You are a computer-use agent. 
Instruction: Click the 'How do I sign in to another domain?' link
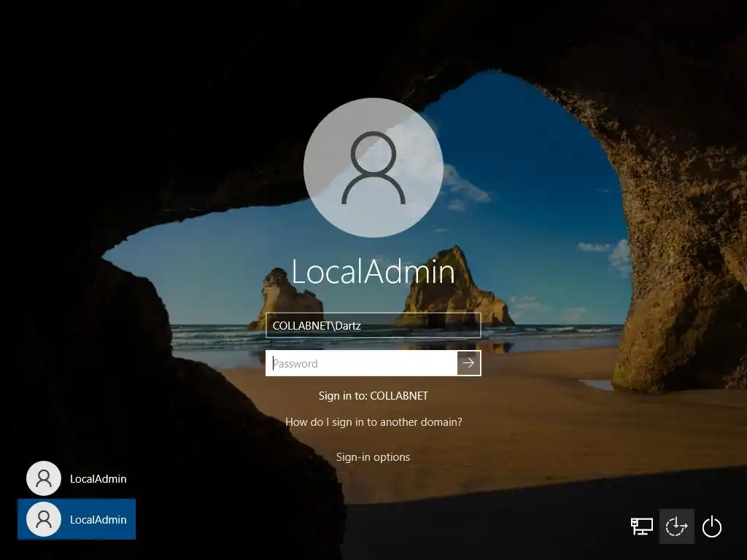click(x=373, y=422)
